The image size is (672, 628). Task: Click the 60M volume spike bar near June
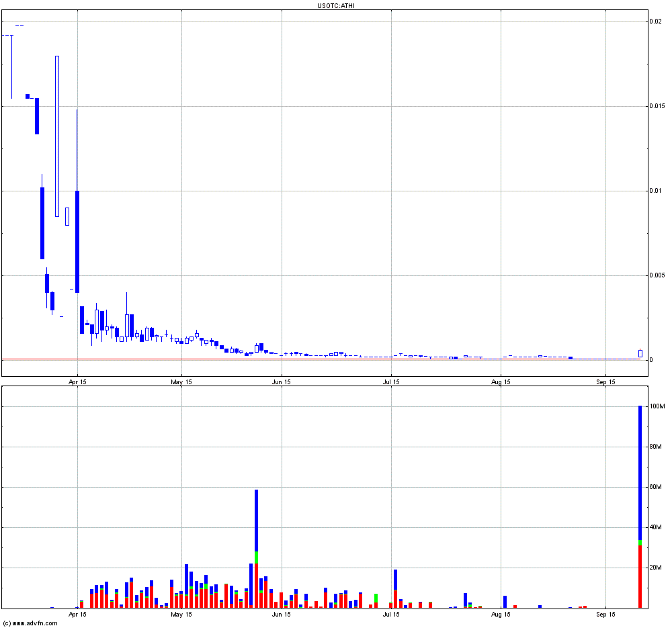256,549
